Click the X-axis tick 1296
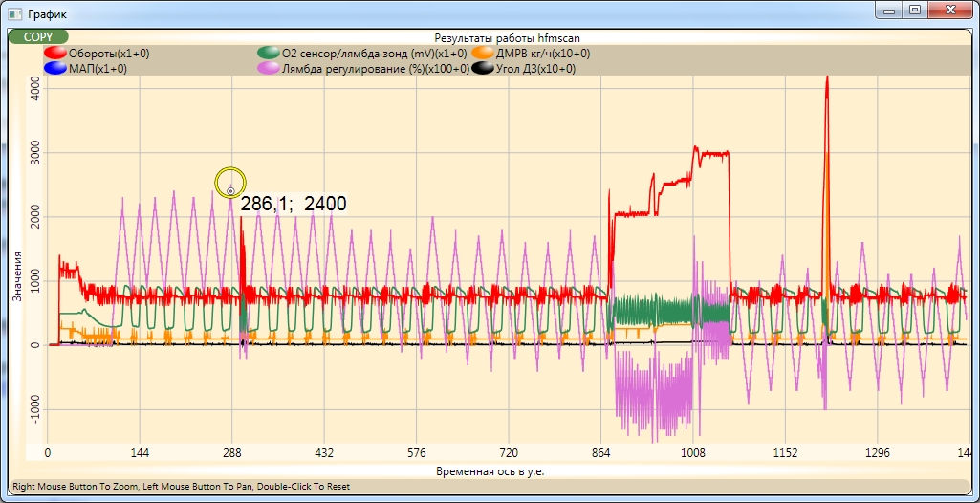The height and width of the screenshot is (503, 980). (878, 453)
